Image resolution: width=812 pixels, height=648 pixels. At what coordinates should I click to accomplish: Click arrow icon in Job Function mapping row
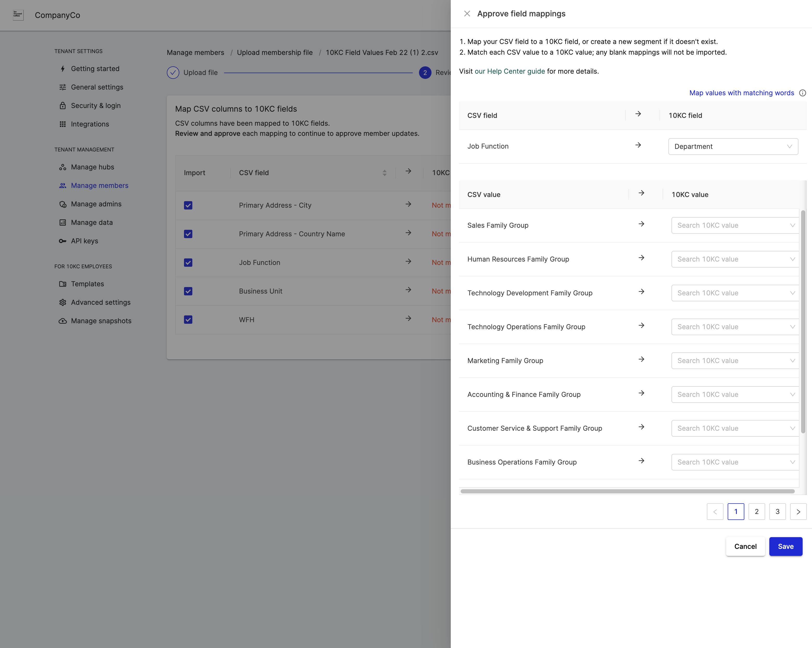(638, 145)
